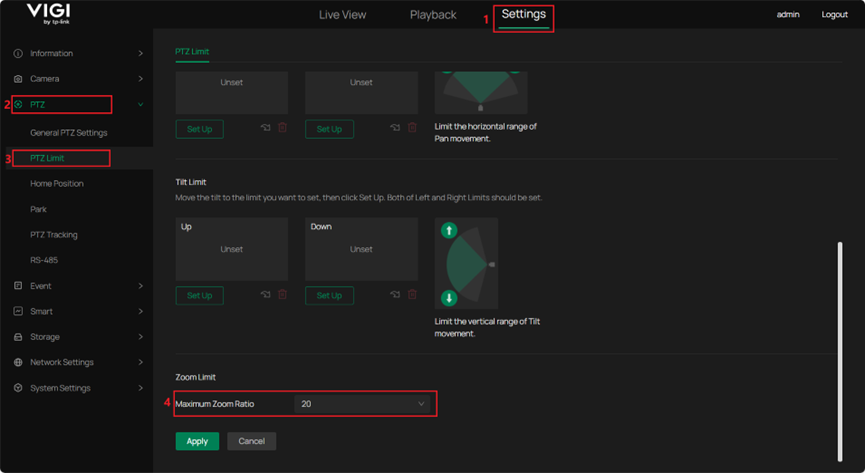Click the tilt range diagram image
Screen dimensions: 865x473
466,263
